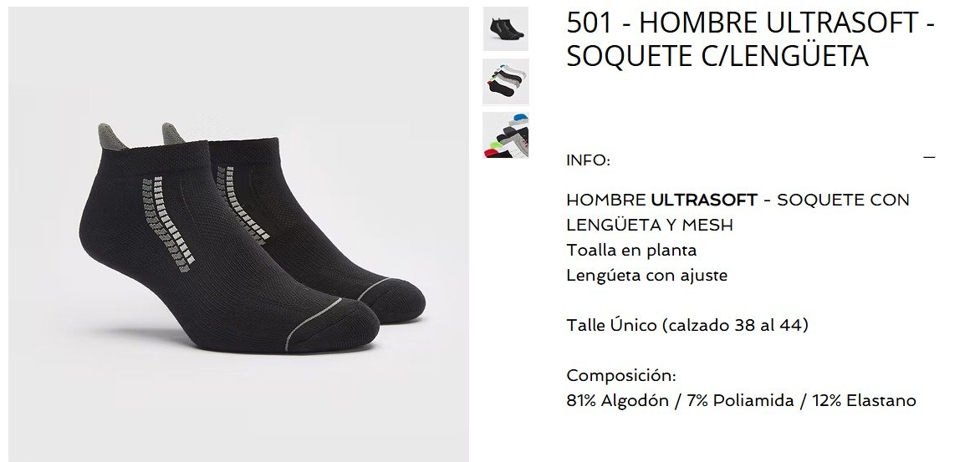Select the black socks thumbnail
980x462 pixels.
506,28
